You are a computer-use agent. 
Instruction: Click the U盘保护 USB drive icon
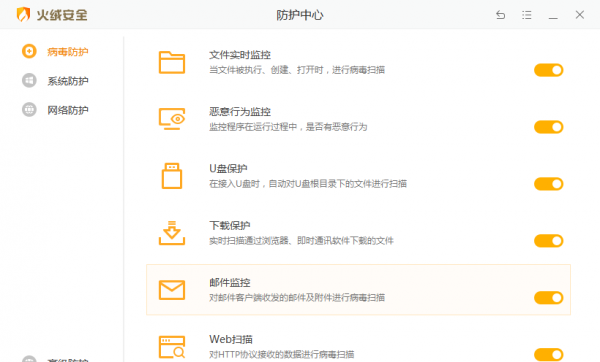(x=172, y=176)
